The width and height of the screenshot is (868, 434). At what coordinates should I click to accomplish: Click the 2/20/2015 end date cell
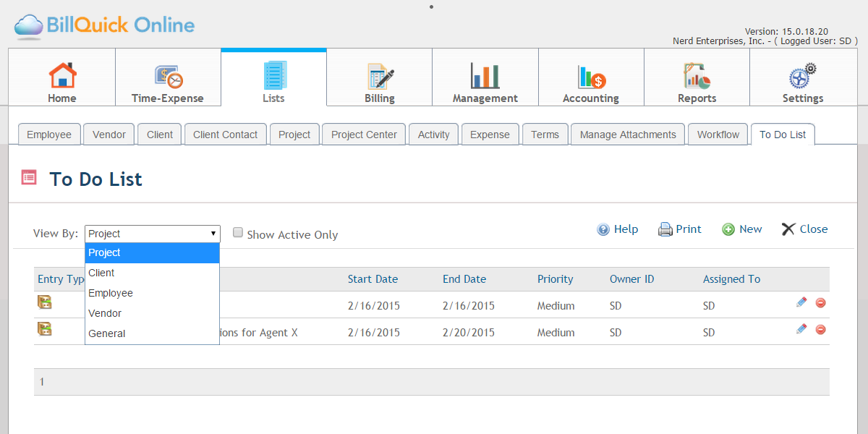(469, 333)
